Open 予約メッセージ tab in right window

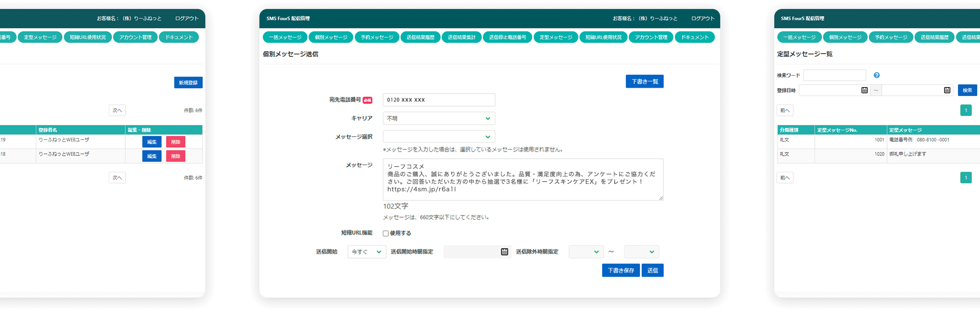pyautogui.click(x=891, y=37)
